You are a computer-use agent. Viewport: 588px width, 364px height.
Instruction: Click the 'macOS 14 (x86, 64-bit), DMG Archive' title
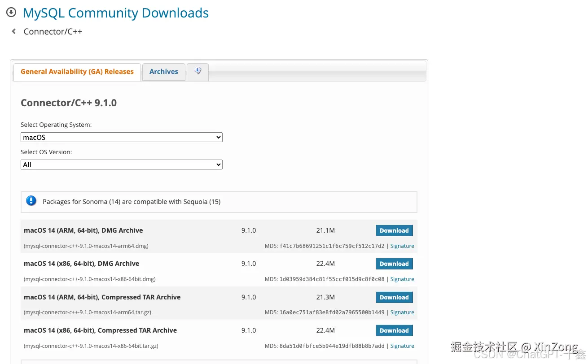(x=82, y=264)
